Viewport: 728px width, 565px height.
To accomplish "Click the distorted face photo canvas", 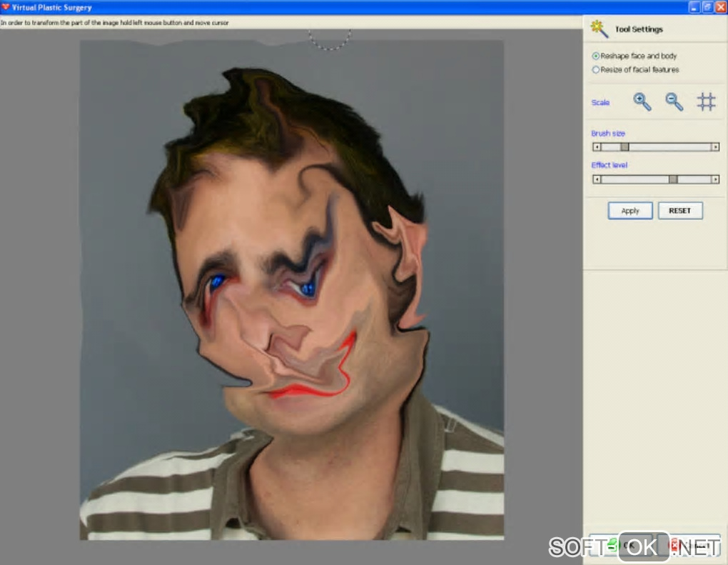I will [x=292, y=289].
